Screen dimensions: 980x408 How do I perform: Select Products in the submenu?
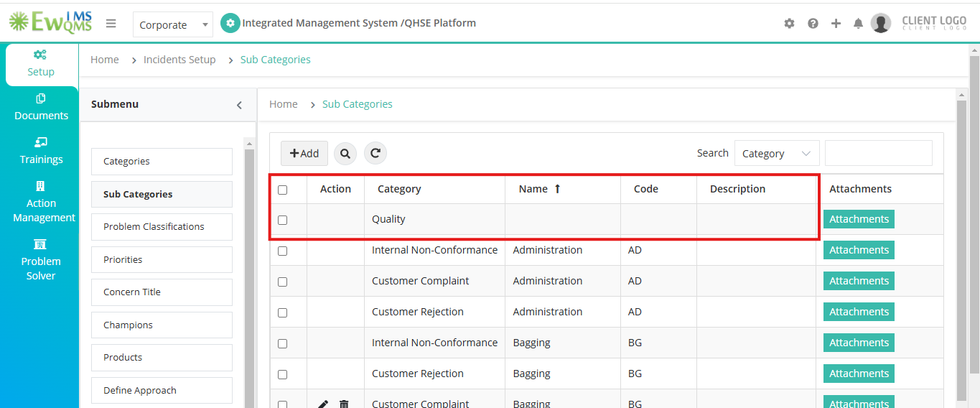162,358
